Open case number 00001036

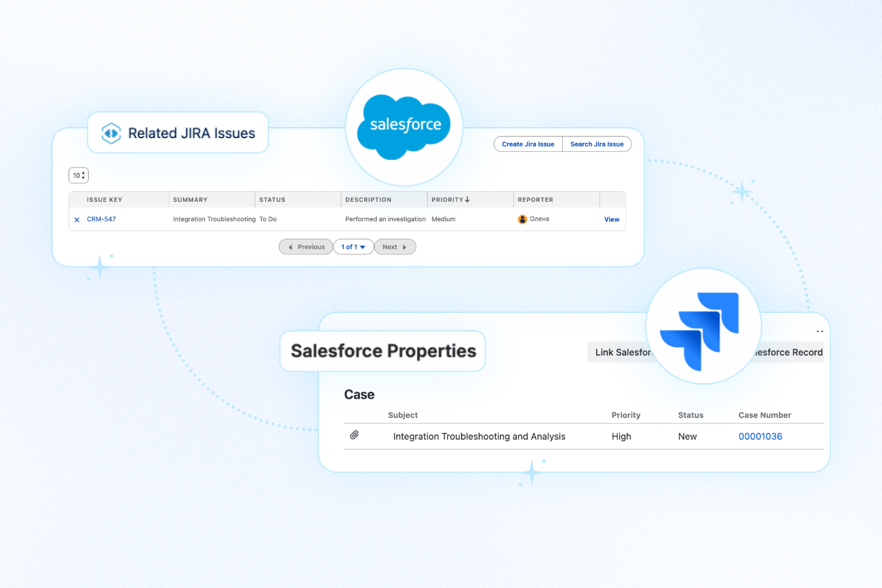(760, 436)
